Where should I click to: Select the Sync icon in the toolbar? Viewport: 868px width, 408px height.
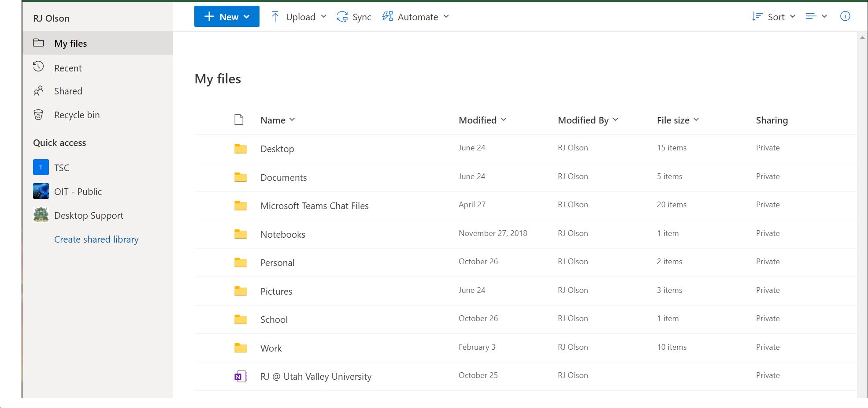(341, 16)
